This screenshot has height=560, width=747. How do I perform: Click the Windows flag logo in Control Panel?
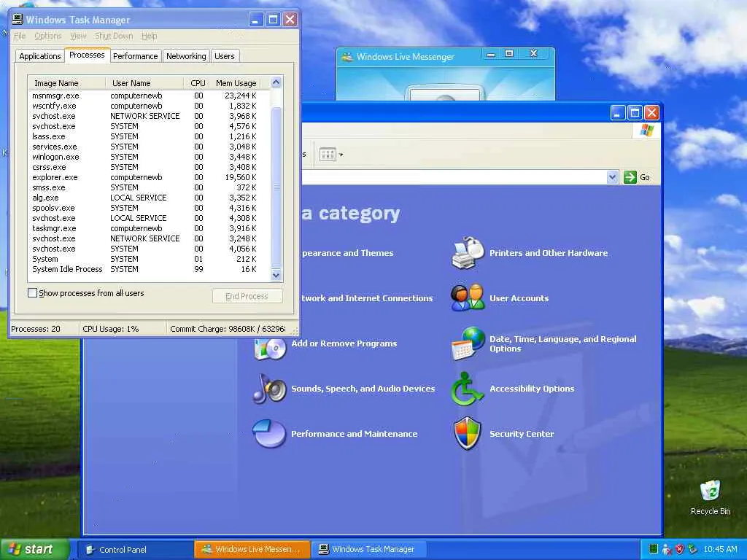click(646, 130)
